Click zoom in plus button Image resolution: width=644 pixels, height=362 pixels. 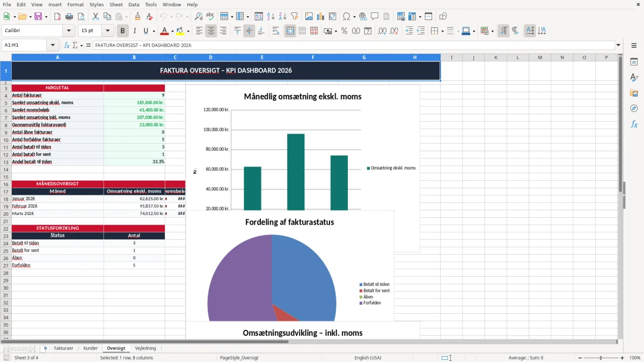point(622,358)
